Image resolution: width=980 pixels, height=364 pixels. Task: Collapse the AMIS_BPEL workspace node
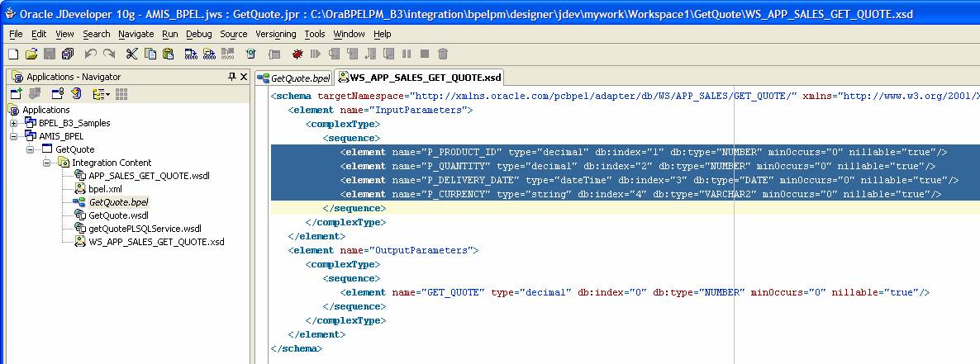coord(13,136)
